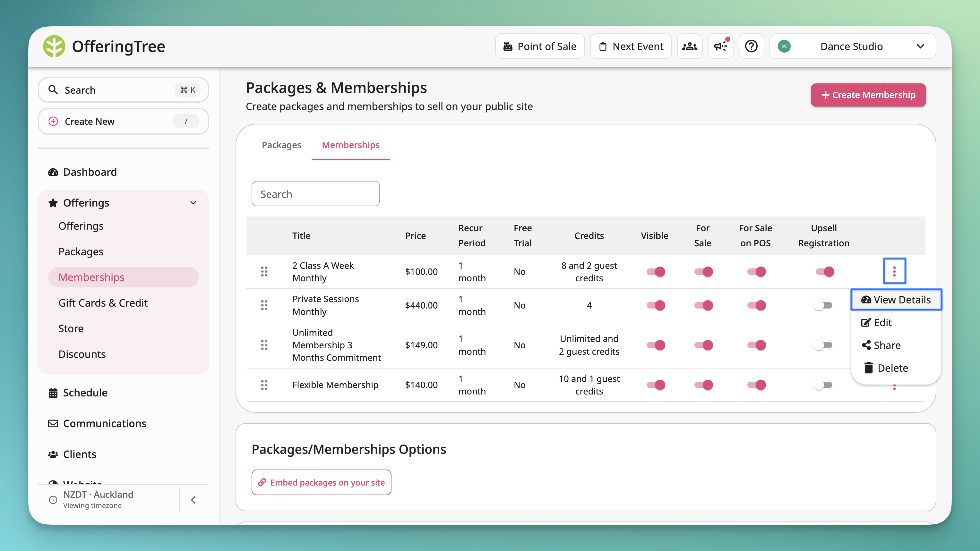Toggle Visible for 2 Class A Week Monthly
980x551 pixels.
(656, 272)
